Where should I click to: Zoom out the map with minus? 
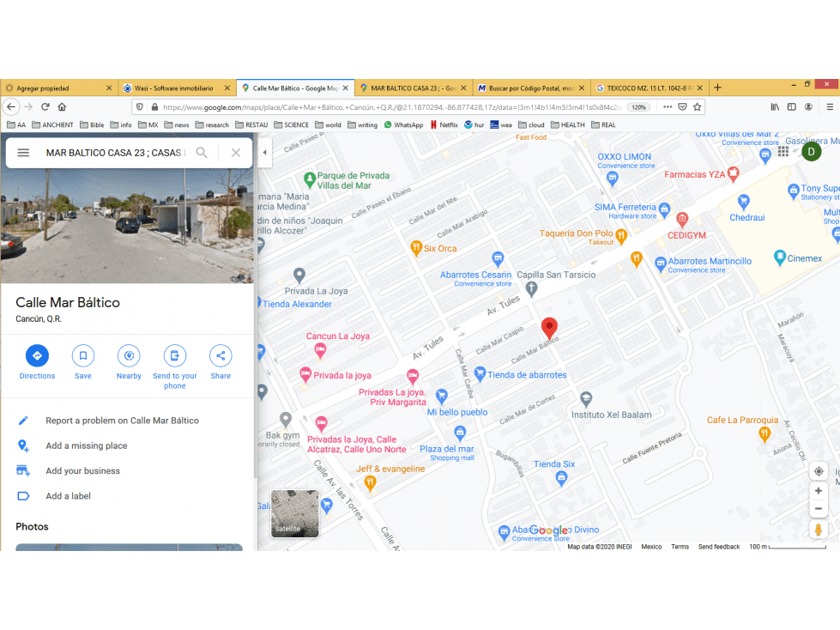click(x=819, y=509)
